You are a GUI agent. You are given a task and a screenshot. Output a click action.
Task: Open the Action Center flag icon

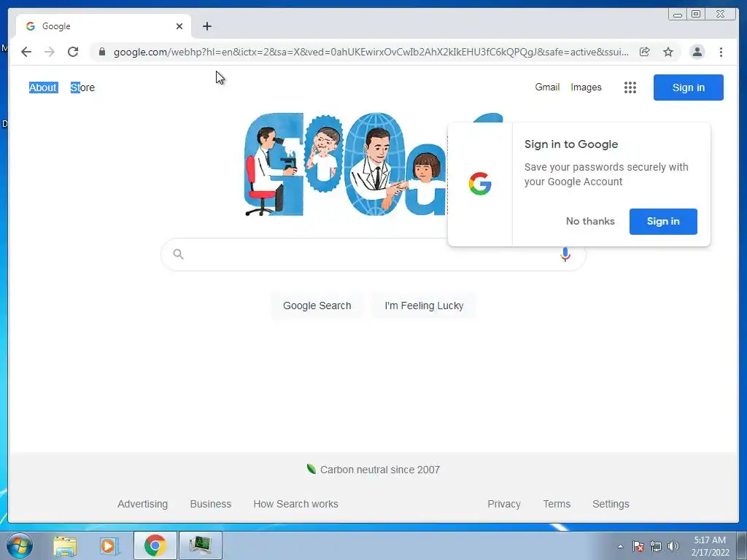pyautogui.click(x=638, y=546)
